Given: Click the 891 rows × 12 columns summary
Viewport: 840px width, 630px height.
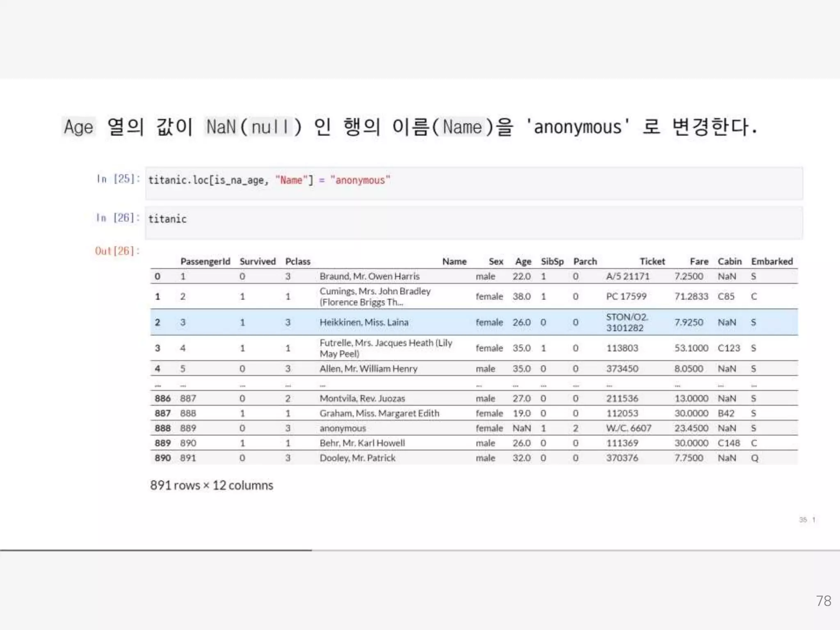Looking at the screenshot, I should tap(212, 485).
